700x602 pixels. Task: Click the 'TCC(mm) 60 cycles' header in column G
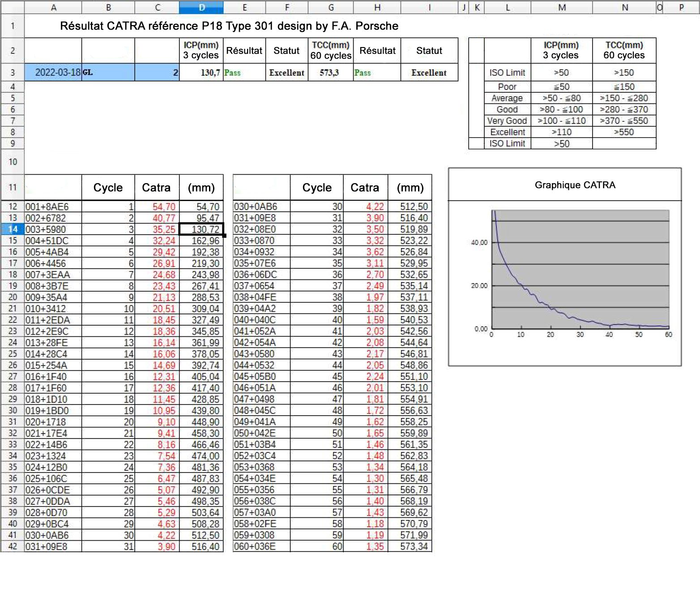pyautogui.click(x=331, y=50)
